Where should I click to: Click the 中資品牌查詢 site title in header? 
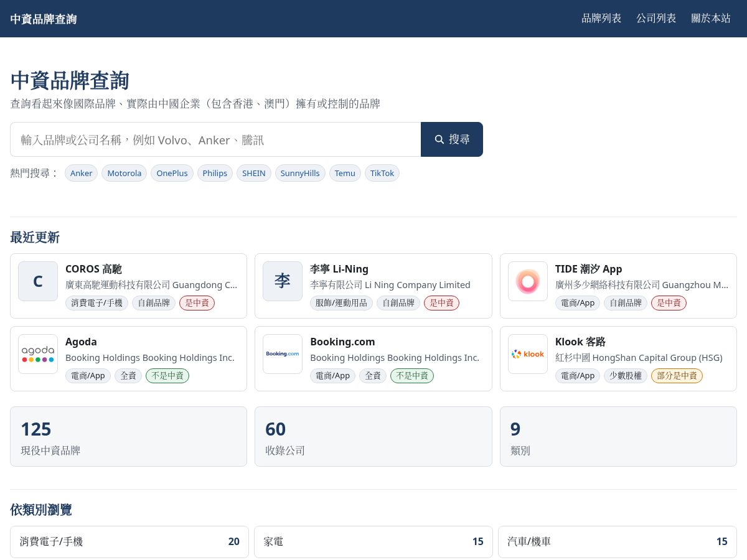[x=44, y=19]
